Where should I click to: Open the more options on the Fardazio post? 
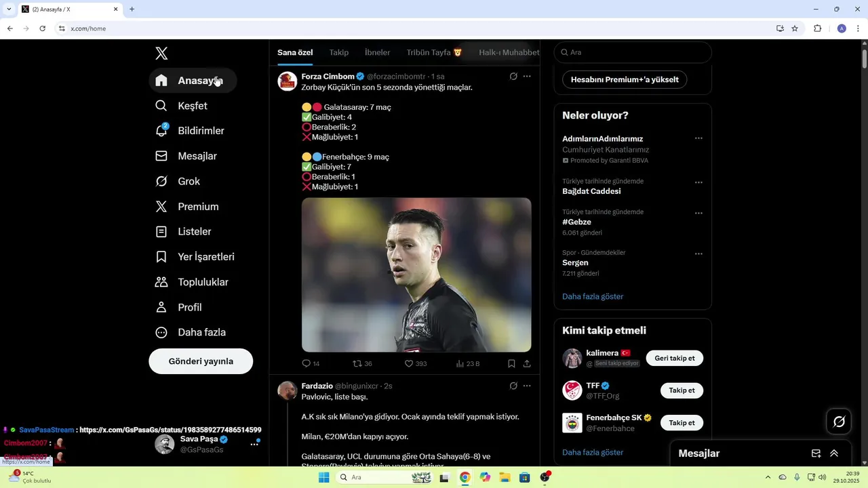coord(527,386)
